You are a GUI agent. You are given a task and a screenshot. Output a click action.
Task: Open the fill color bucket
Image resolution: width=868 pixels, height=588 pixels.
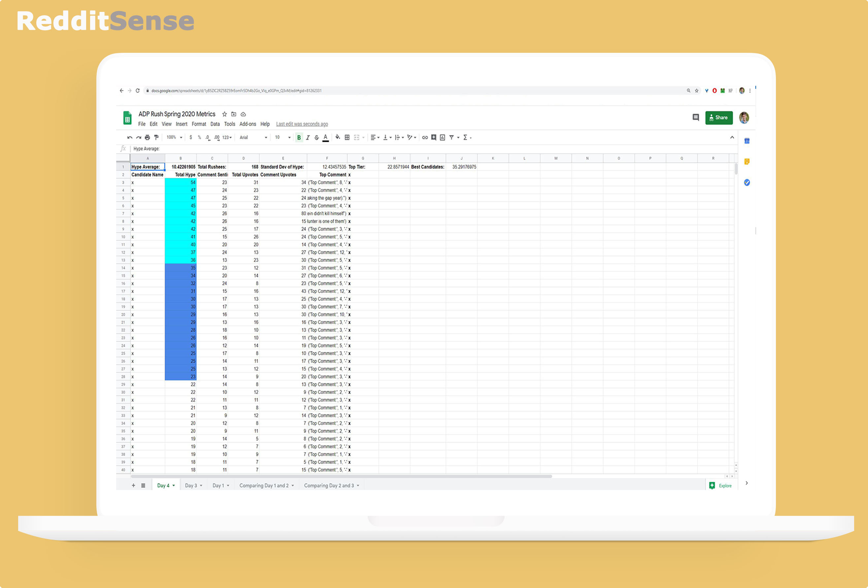pyautogui.click(x=338, y=137)
